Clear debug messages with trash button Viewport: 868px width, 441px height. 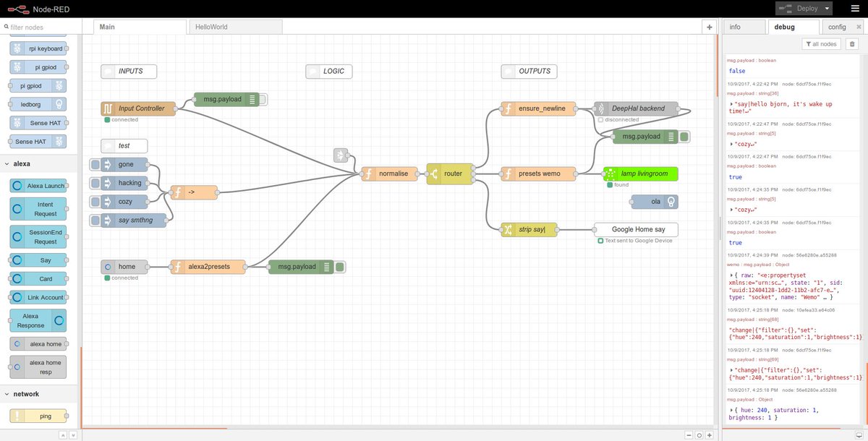click(x=851, y=44)
